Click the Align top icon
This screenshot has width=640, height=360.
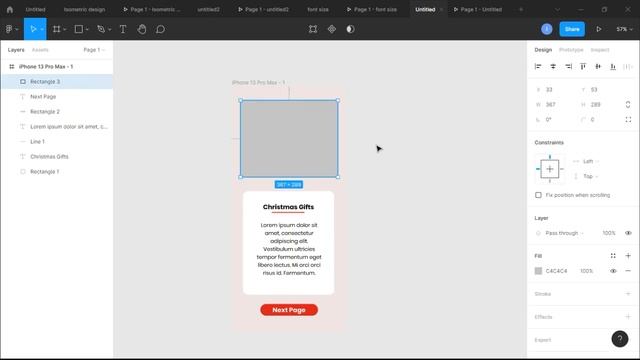pyautogui.click(x=583, y=66)
